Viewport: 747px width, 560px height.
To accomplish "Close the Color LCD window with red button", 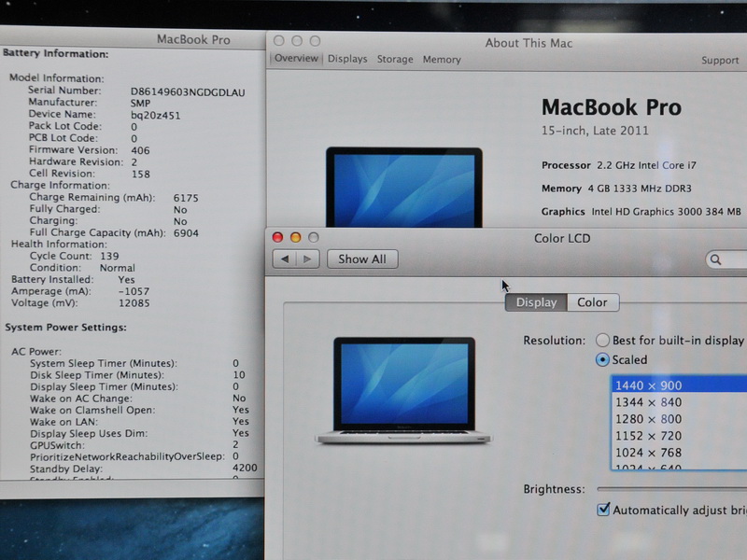I will tap(277, 237).
